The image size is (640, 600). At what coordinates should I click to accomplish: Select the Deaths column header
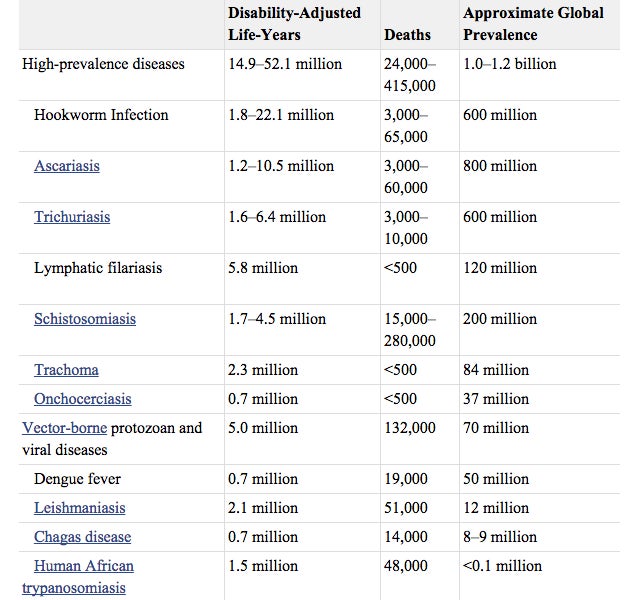(407, 35)
